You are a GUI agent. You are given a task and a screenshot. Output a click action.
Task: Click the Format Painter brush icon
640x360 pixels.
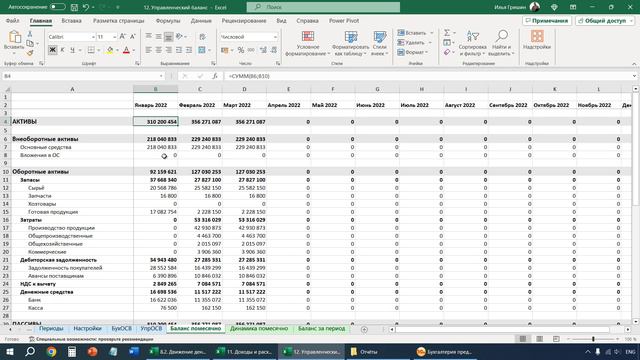29,53
